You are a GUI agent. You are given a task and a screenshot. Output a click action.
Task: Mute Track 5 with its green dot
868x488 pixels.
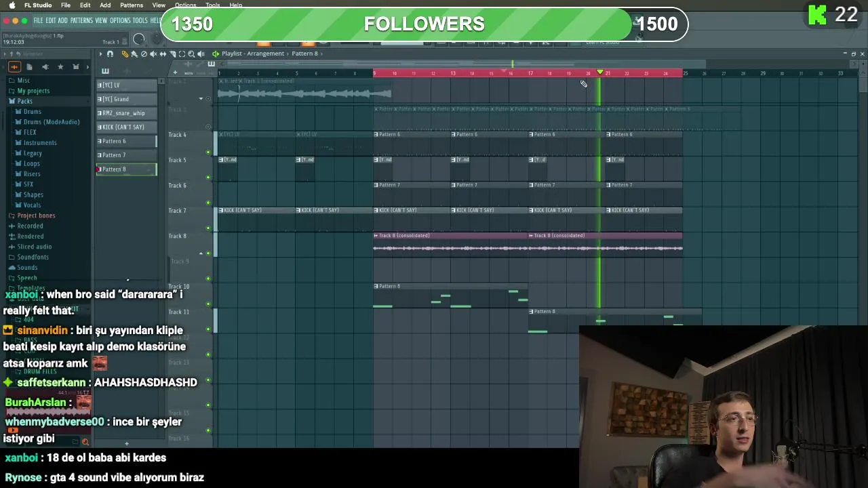(208, 178)
